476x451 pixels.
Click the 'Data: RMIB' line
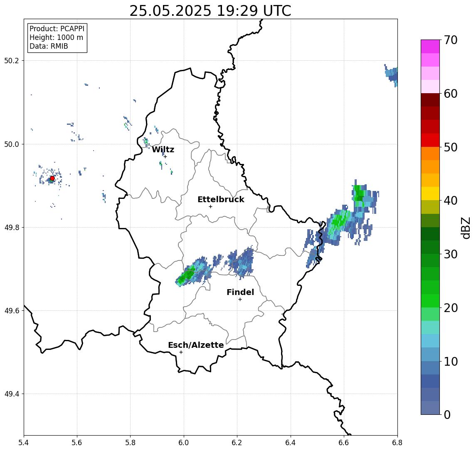(49, 46)
